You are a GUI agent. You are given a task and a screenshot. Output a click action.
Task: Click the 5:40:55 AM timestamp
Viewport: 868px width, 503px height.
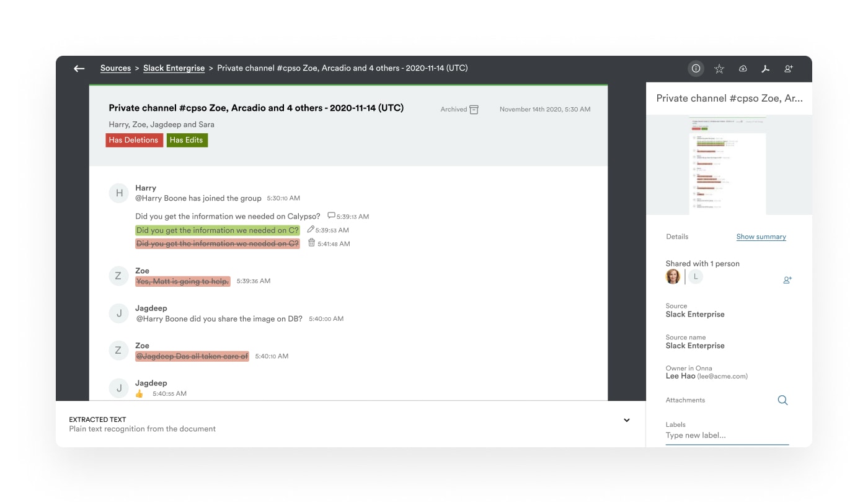click(169, 393)
